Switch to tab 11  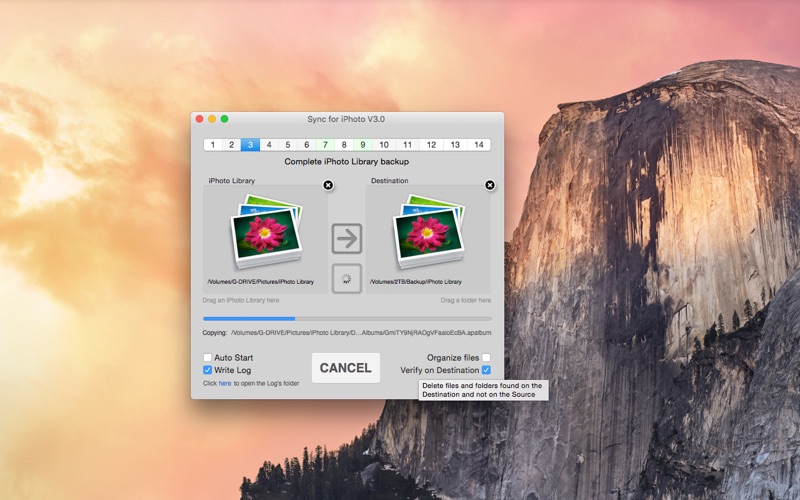408,145
